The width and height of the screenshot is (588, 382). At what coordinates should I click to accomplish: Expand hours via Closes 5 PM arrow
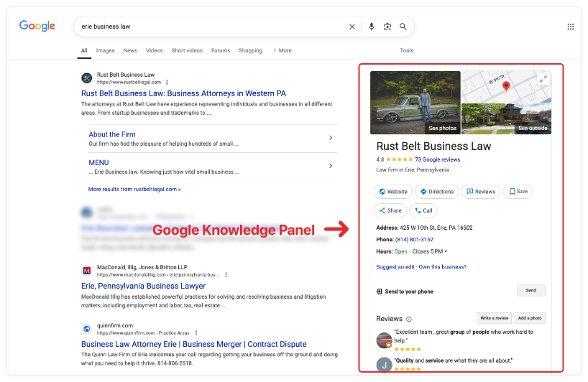[x=446, y=251]
